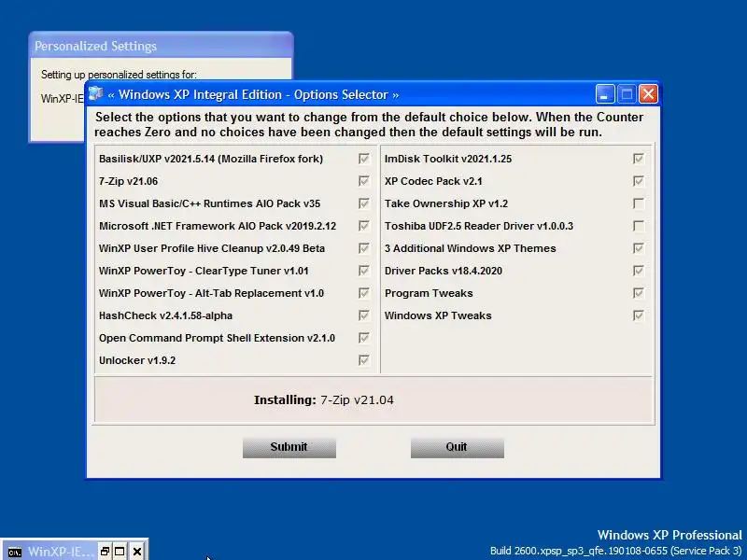This screenshot has height=560, width=747.
Task: Toggle Microsoft .NET Framework AIO Pack checkbox
Action: (364, 226)
